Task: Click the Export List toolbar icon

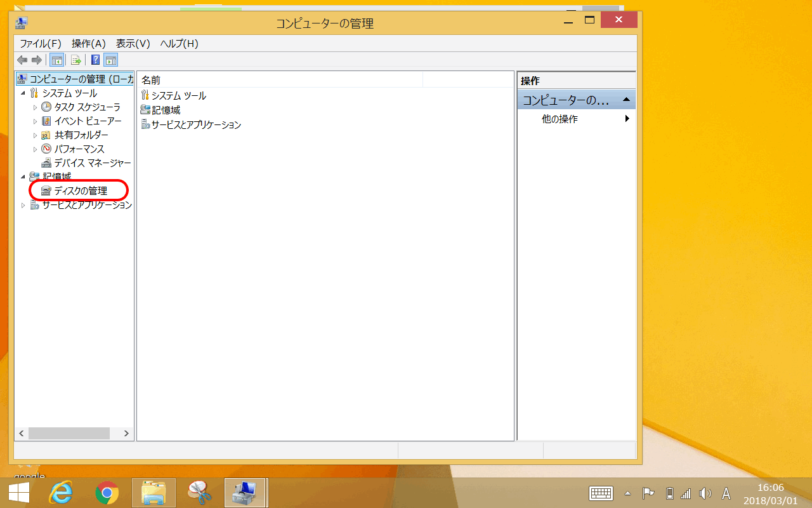Action: click(x=76, y=60)
